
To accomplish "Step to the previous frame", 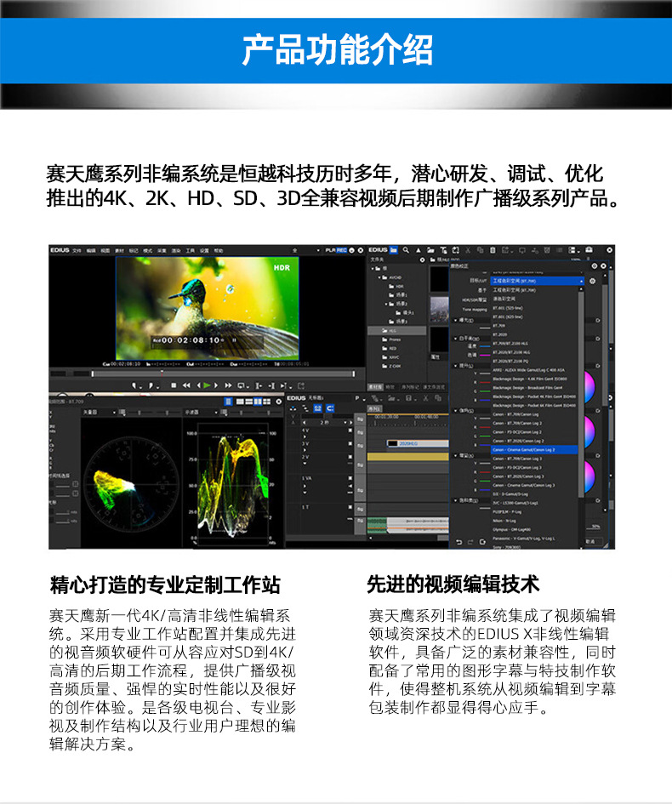I will (x=199, y=385).
